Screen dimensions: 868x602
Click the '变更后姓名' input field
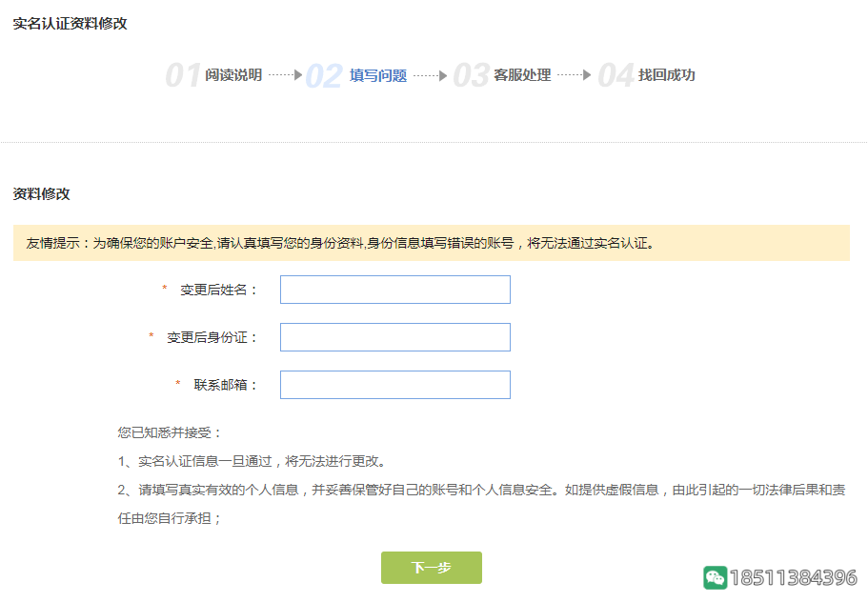[394, 289]
